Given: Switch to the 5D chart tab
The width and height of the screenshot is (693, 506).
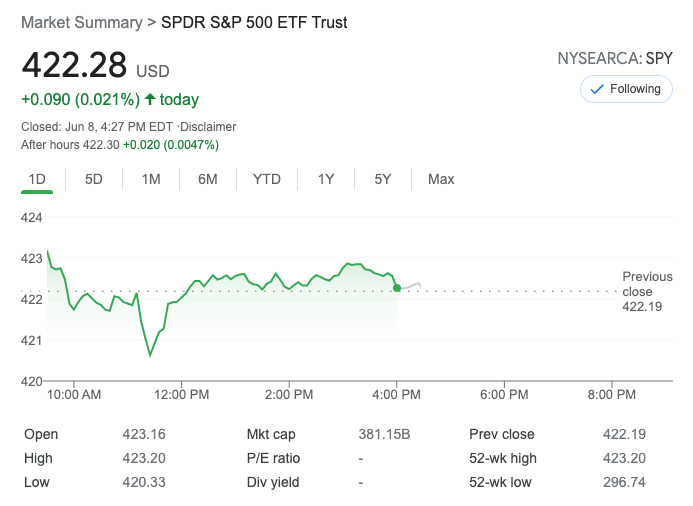Looking at the screenshot, I should point(94,179).
